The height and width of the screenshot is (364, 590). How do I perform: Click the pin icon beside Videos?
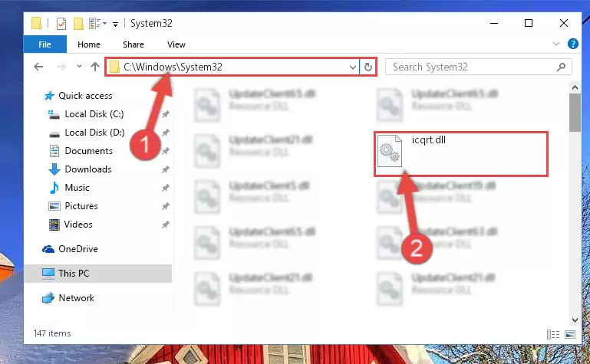165,225
